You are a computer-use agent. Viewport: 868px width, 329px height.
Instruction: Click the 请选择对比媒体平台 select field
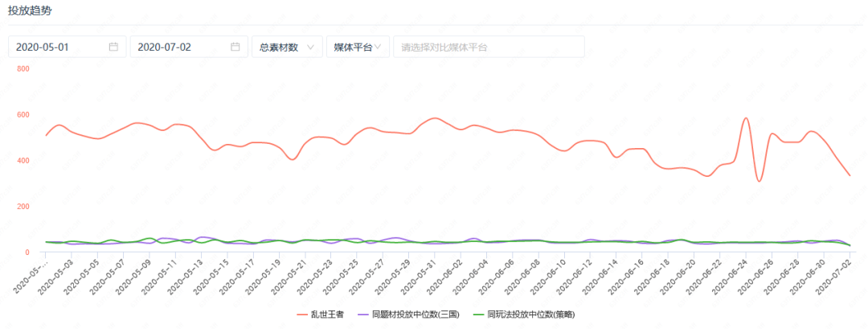[488, 47]
